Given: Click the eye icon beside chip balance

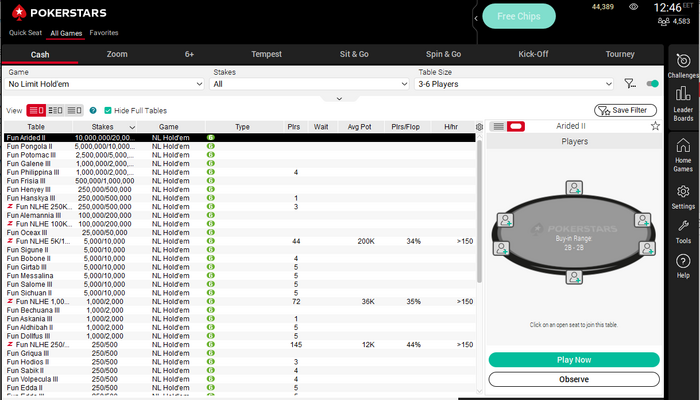Looking at the screenshot, I should [633, 7].
